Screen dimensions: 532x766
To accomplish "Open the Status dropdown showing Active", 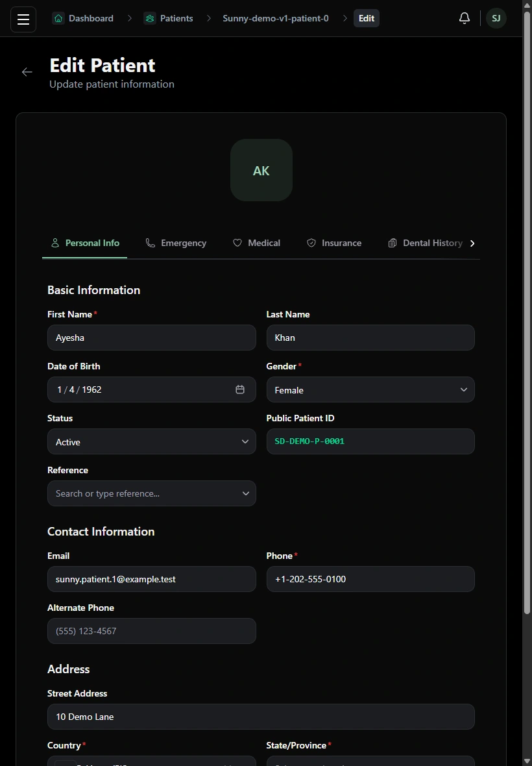I will (x=151, y=441).
